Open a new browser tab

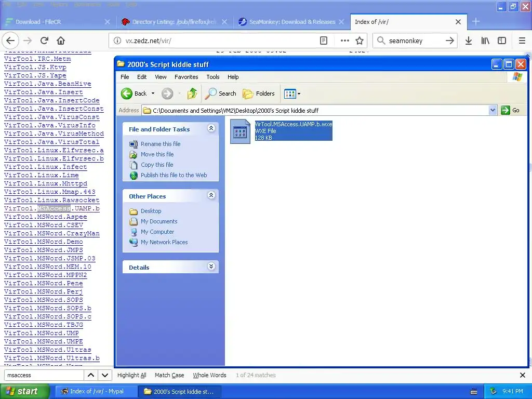coord(476,22)
